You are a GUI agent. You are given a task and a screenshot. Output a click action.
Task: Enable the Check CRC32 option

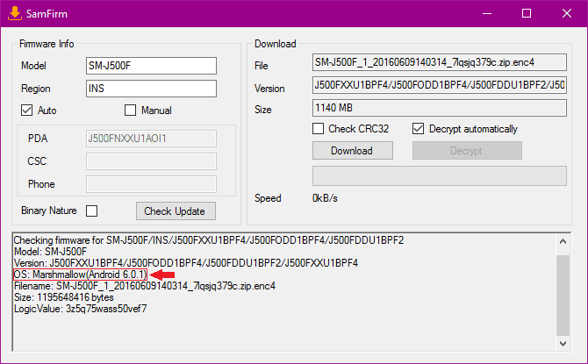[x=318, y=129]
